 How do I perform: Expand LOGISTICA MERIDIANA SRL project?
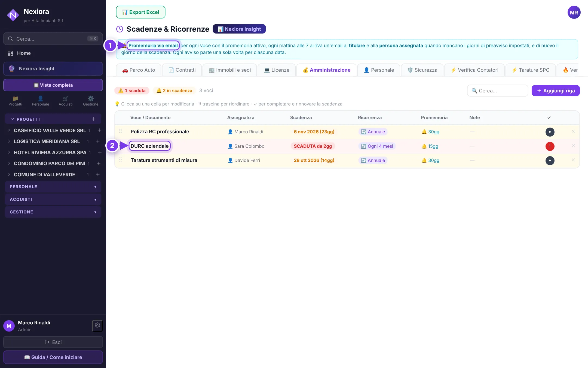click(x=9, y=141)
